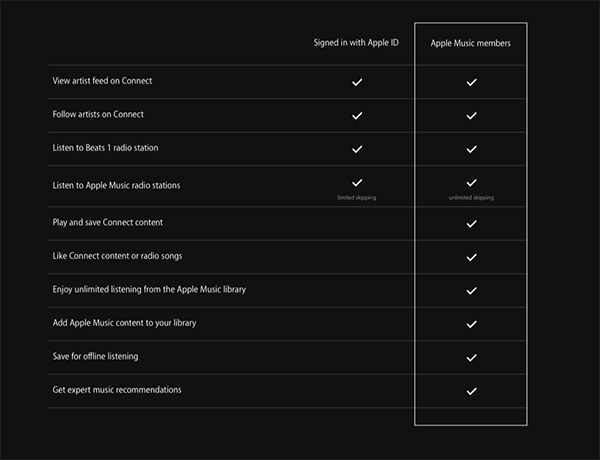Click the "View artist feed on Connect" row label
600x460 pixels.
point(103,80)
